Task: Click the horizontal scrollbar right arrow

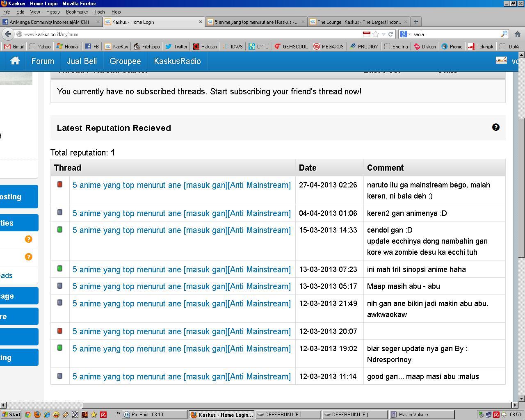Action: [516, 405]
